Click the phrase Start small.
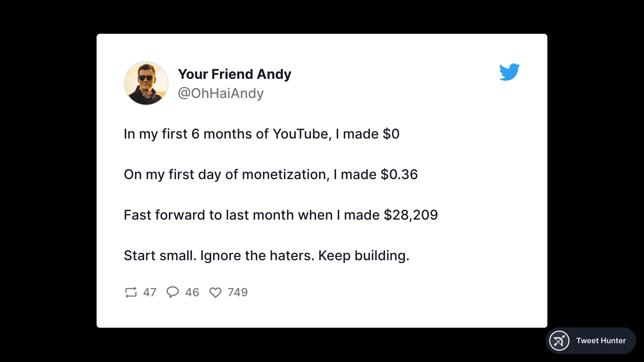 (160, 256)
